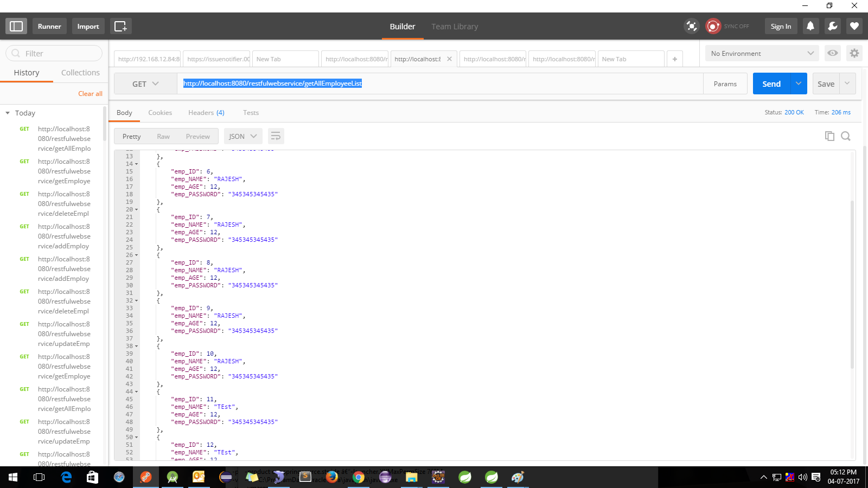Open the JSON response format dropdown

coord(242,136)
